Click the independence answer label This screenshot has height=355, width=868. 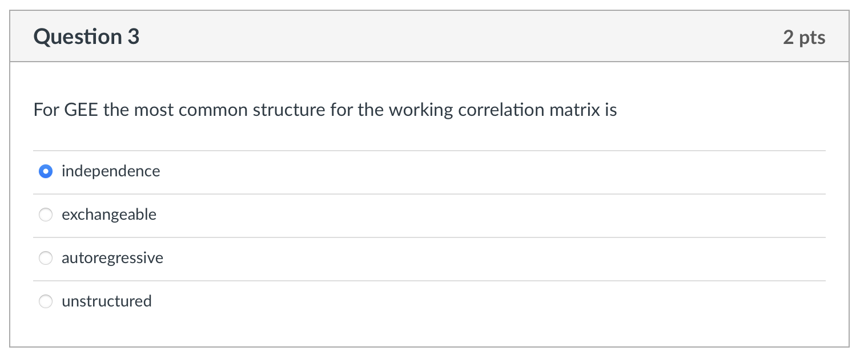point(111,171)
